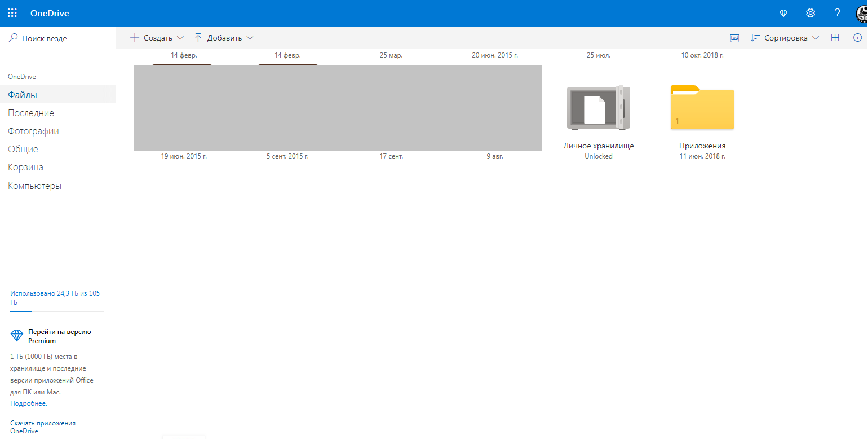Switch view with the tiles grid icon
868x439 pixels.
click(835, 38)
